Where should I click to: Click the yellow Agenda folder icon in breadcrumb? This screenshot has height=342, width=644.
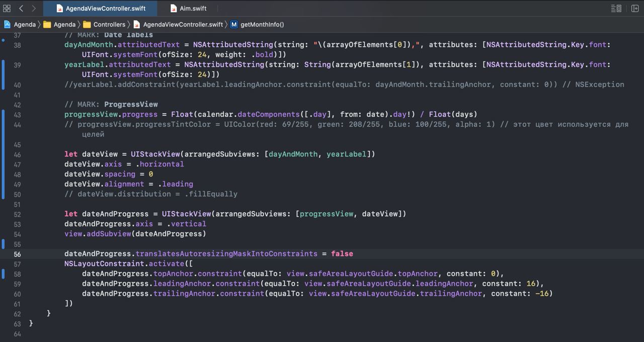point(47,24)
